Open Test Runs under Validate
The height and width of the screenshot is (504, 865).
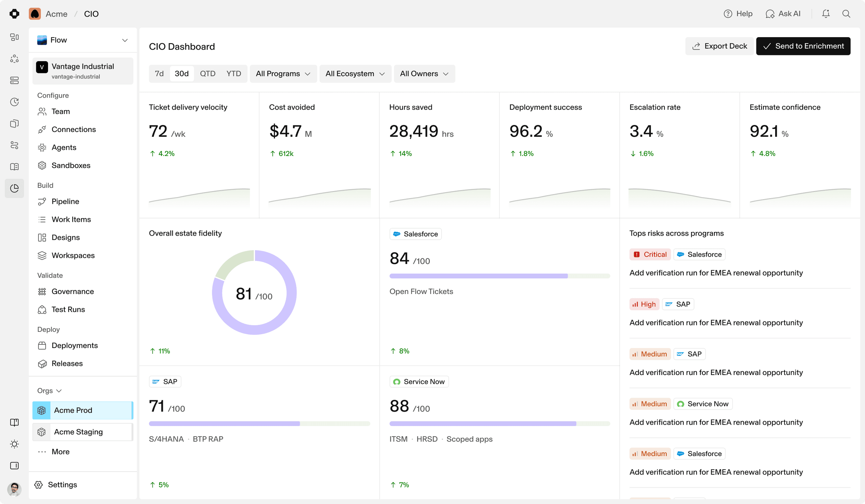point(83,309)
